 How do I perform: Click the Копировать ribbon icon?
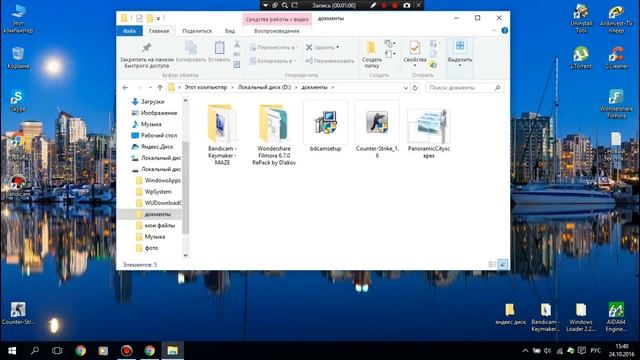pyautogui.click(x=191, y=48)
